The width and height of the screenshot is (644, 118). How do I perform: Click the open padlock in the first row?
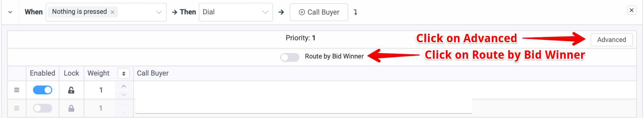click(71, 90)
